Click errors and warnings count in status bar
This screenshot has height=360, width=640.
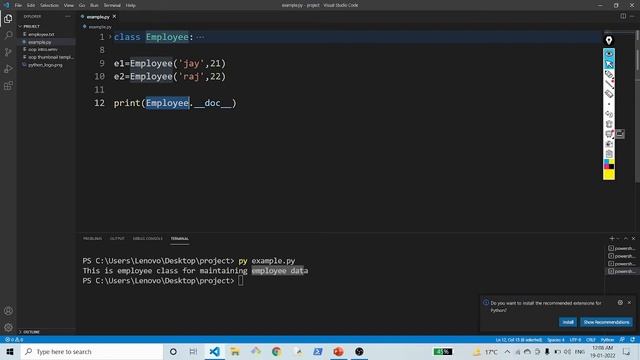click(x=14, y=340)
